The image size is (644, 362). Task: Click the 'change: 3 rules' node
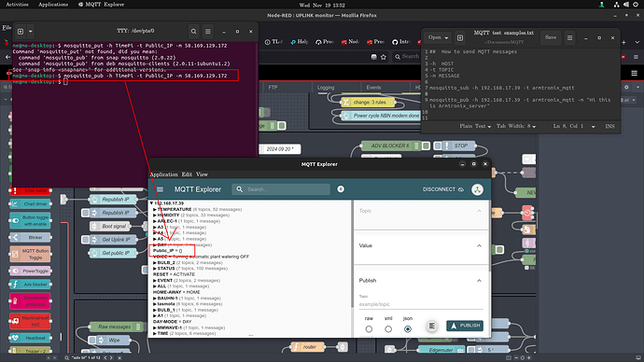tap(368, 103)
